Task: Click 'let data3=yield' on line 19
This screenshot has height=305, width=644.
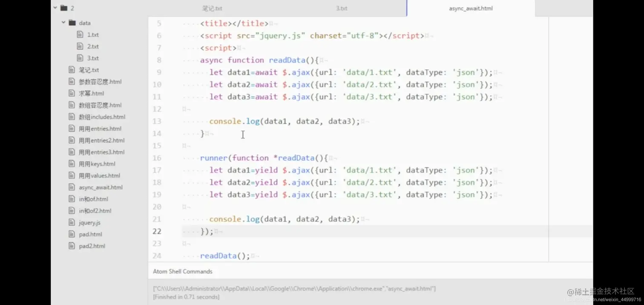Action: pos(243,195)
